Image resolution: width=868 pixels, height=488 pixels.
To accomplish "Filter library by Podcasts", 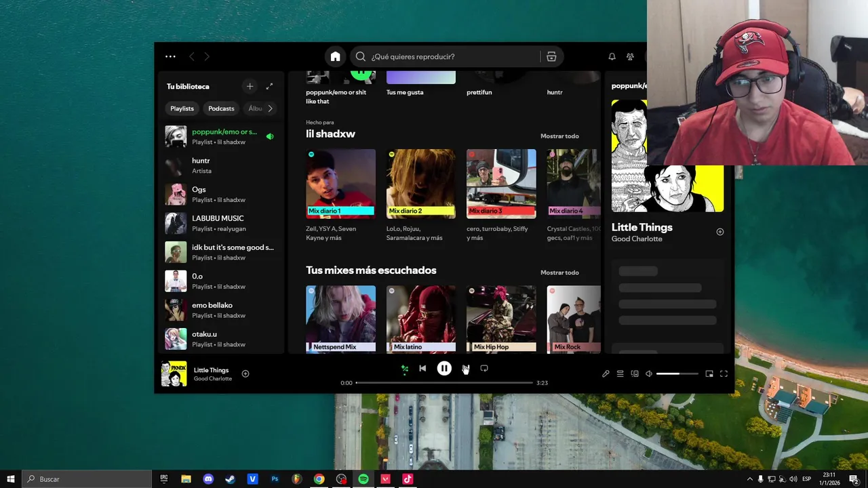I will click(221, 108).
